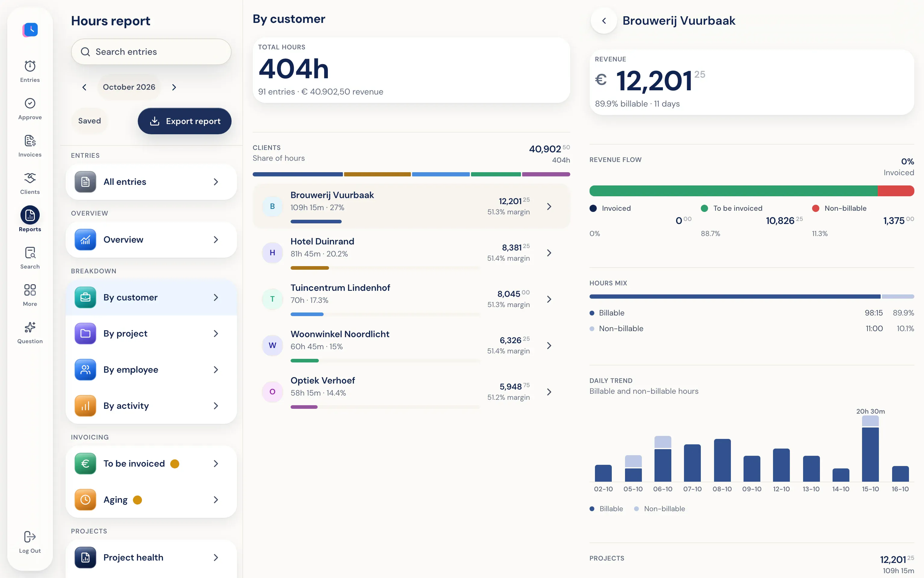Click the By employee people icon
924x578 pixels.
85,370
